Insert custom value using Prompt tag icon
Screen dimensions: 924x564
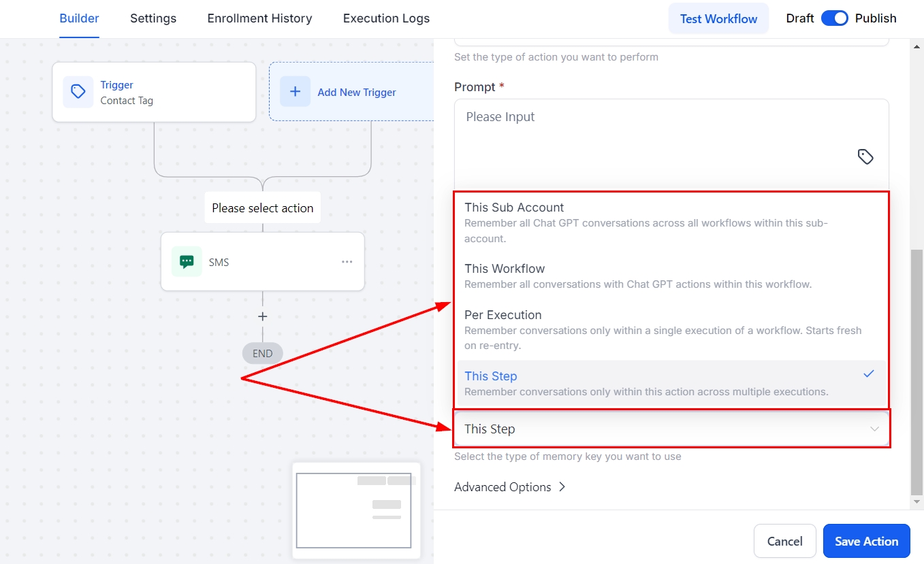pos(865,157)
